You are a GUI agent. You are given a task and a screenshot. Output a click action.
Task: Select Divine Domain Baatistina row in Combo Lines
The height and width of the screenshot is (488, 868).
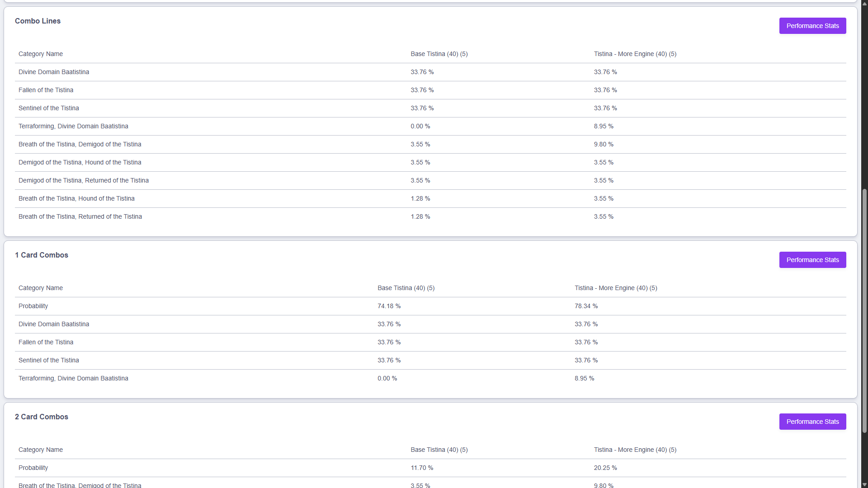point(430,72)
